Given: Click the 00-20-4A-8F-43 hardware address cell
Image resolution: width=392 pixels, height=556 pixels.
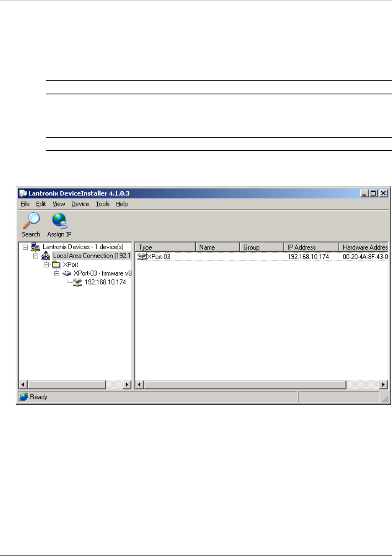Looking at the screenshot, I should coord(365,257).
